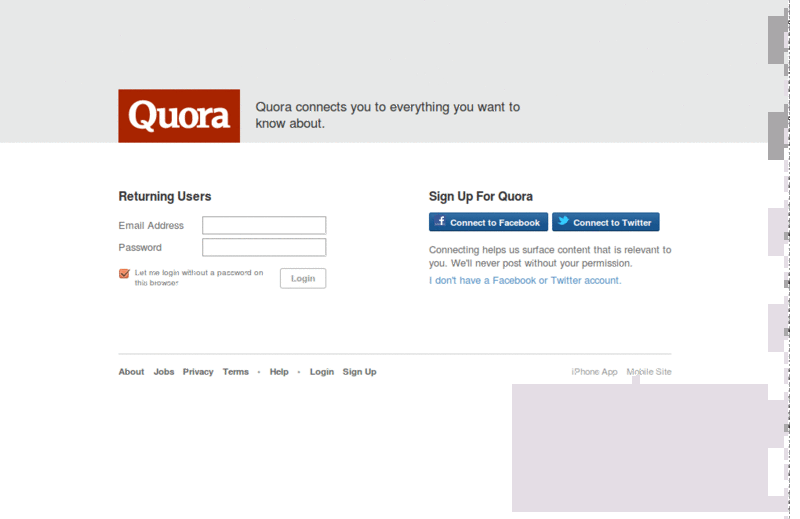Connect using the Twitter button
The width and height of the screenshot is (800, 519).
[x=606, y=222]
